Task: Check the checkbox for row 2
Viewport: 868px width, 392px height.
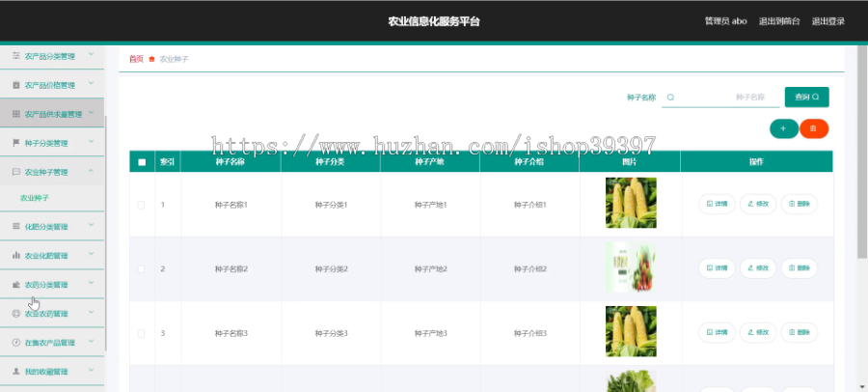Action: (x=141, y=269)
